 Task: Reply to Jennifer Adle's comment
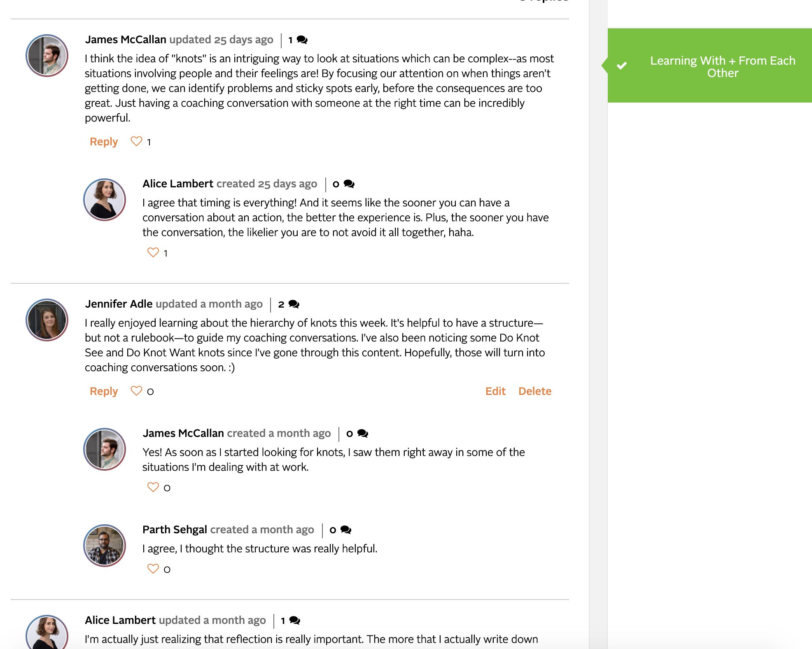click(x=104, y=391)
